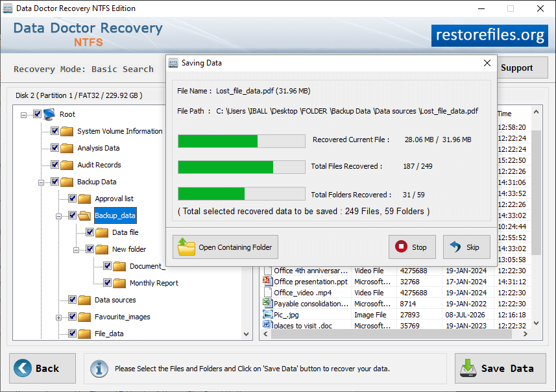This screenshot has width=556, height=392.
Task: Click the Save Data download icon
Action: [x=468, y=368]
